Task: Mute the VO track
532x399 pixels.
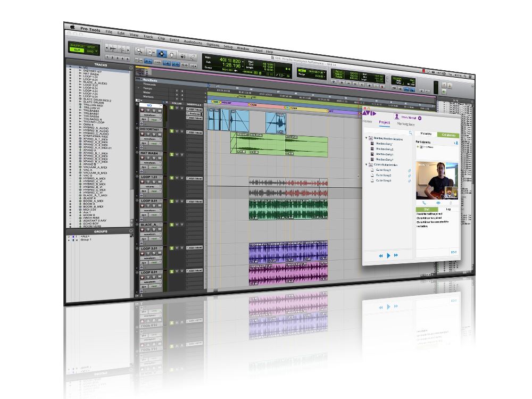Action: tap(160, 111)
